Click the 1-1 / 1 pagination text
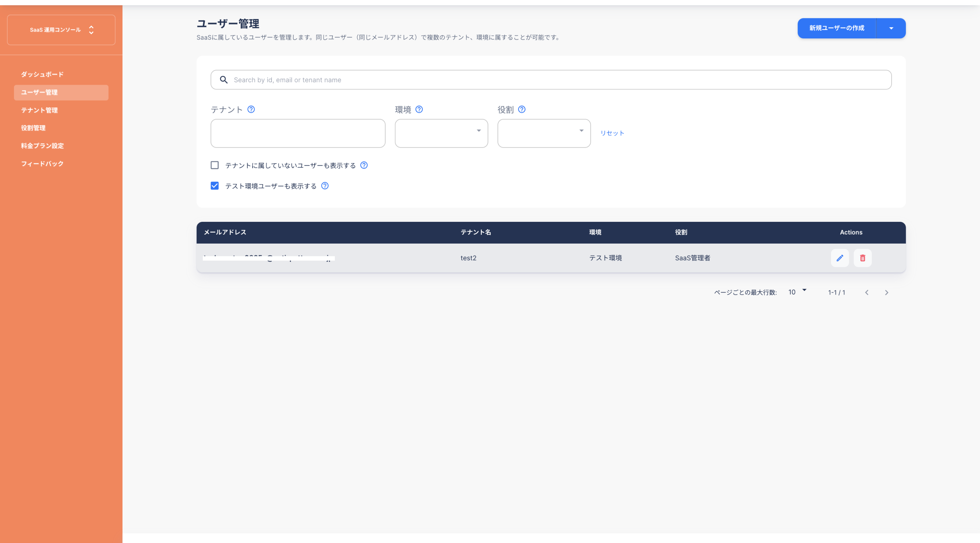980x543 pixels. (837, 292)
